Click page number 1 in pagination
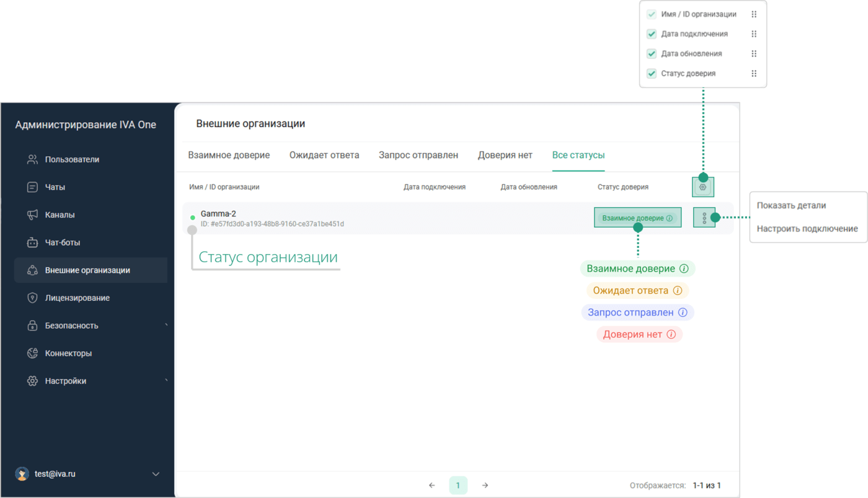 pyautogui.click(x=458, y=486)
